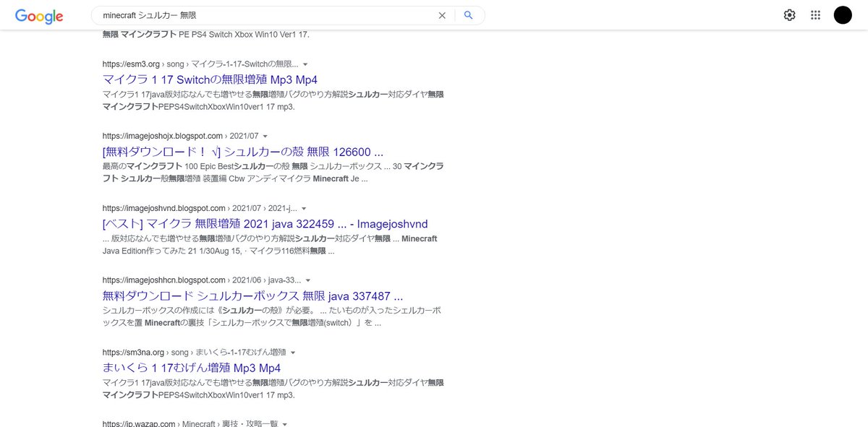Open the Google apps grid
This screenshot has height=427, width=868.
(x=815, y=15)
